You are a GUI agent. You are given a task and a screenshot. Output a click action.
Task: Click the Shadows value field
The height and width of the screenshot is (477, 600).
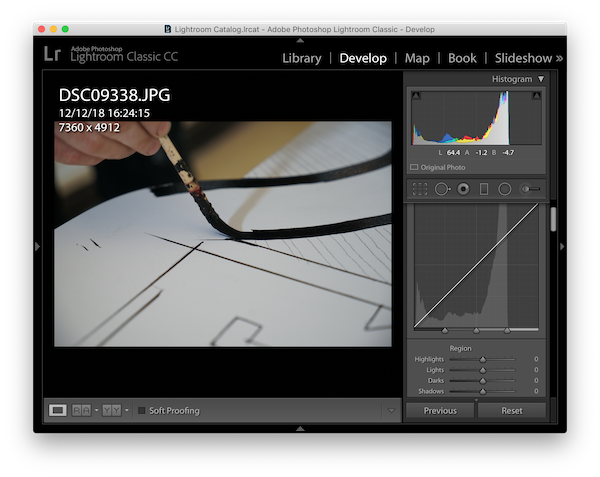click(536, 391)
